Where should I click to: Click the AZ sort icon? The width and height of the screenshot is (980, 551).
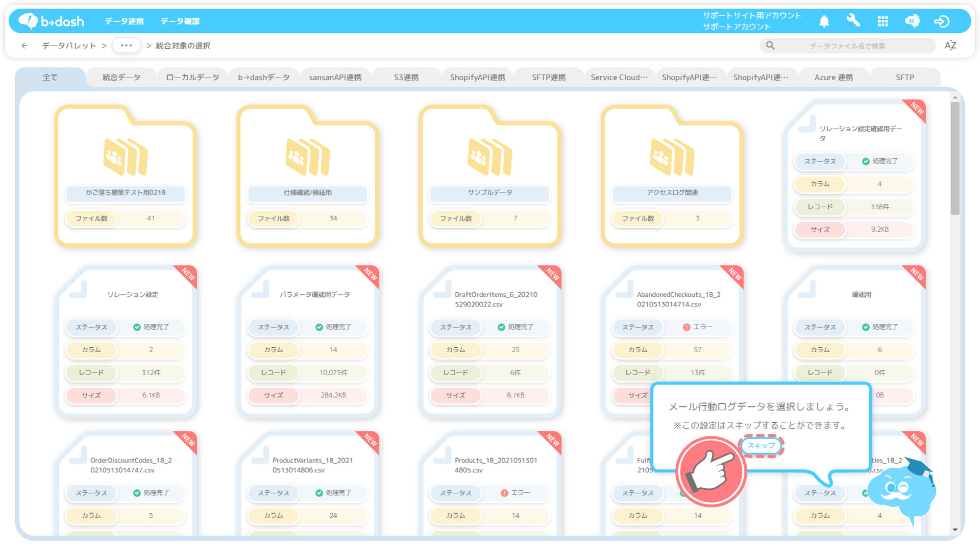pyautogui.click(x=951, y=46)
